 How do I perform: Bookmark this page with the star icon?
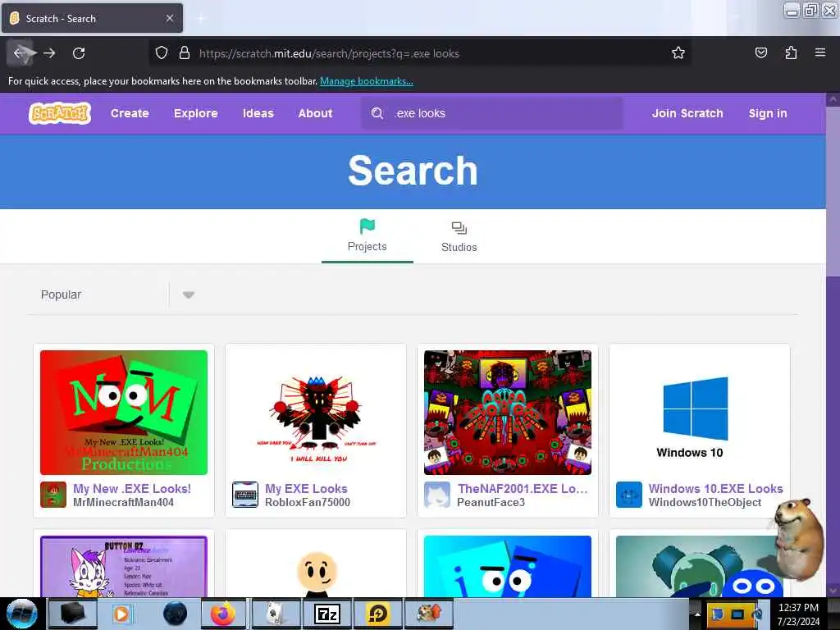coord(678,53)
